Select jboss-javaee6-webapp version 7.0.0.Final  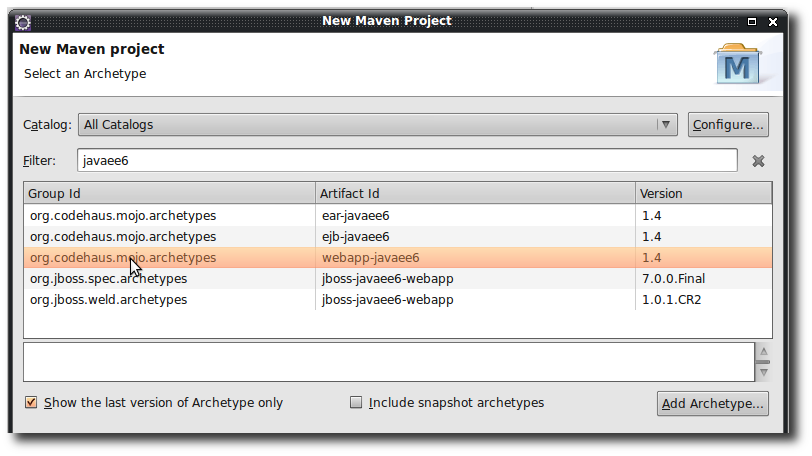click(398, 278)
